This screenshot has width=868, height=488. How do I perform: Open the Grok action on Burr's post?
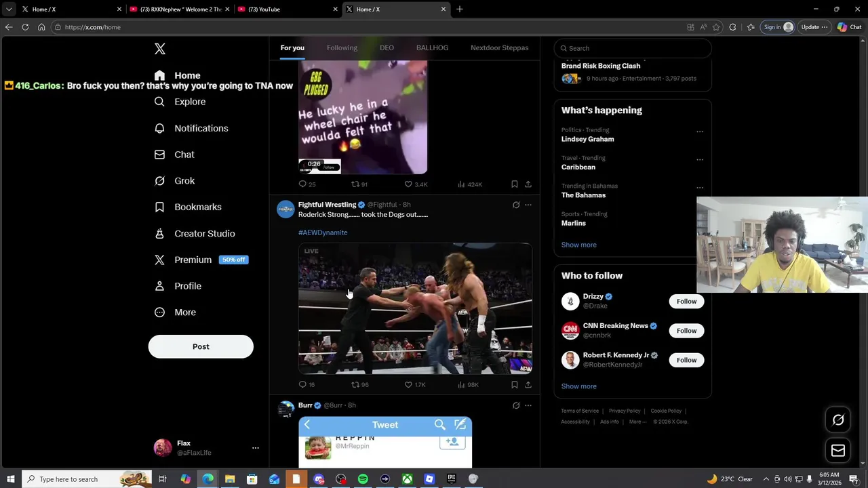coord(516,405)
